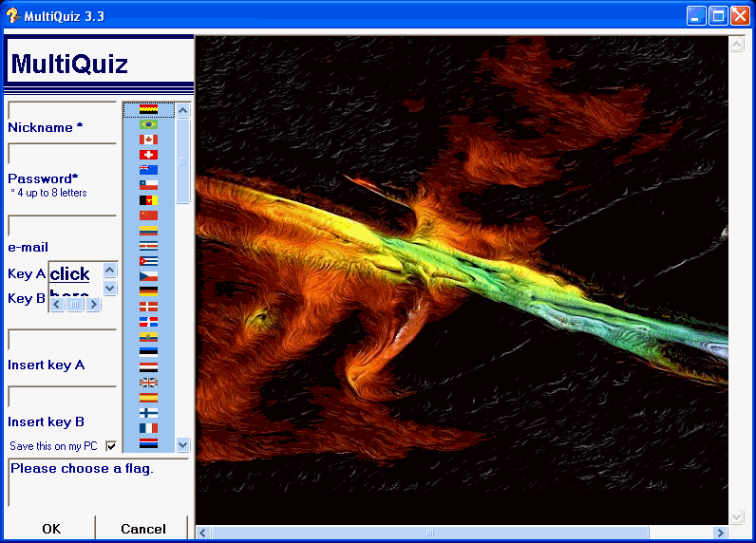
Task: Click the horizontal scrollbar thumb below the image
Action: (x=429, y=533)
